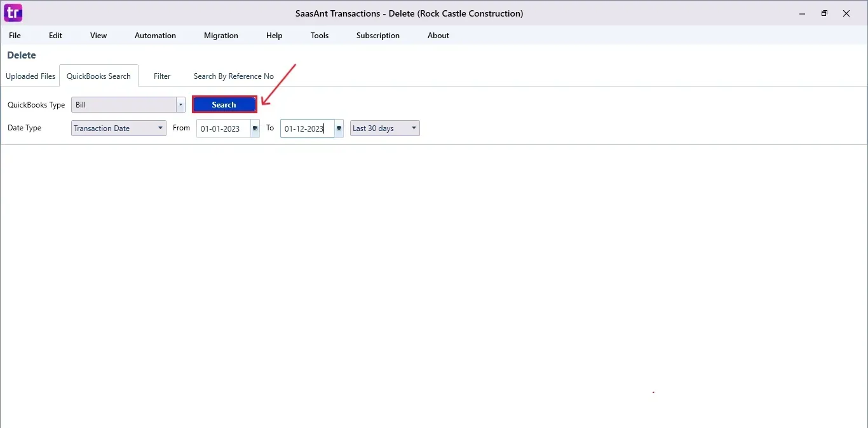Open the Migration menu
This screenshot has width=868, height=428.
(x=221, y=36)
